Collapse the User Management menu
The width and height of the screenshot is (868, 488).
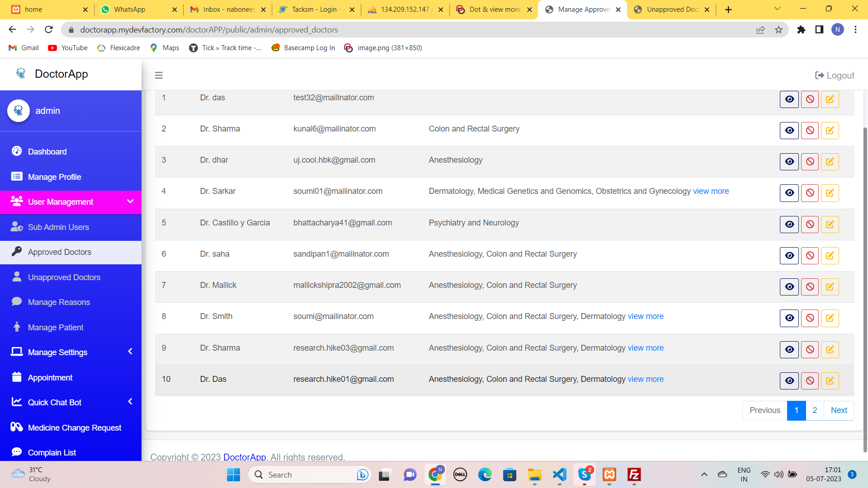[130, 202]
